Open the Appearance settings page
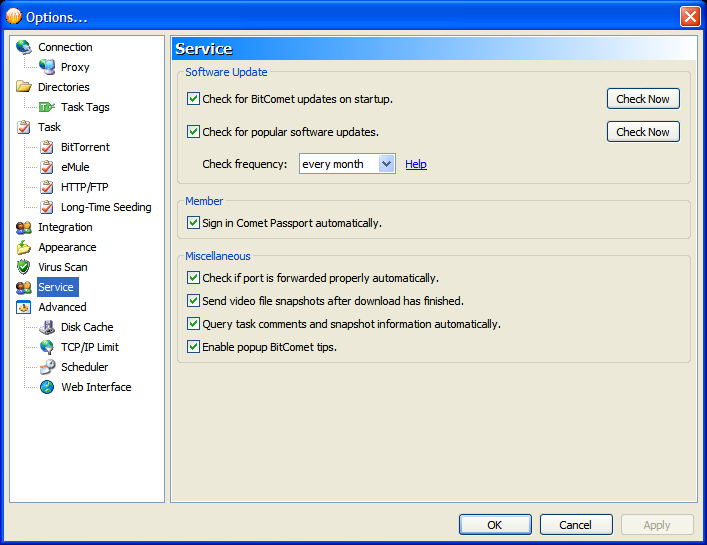707x545 pixels. (x=67, y=247)
